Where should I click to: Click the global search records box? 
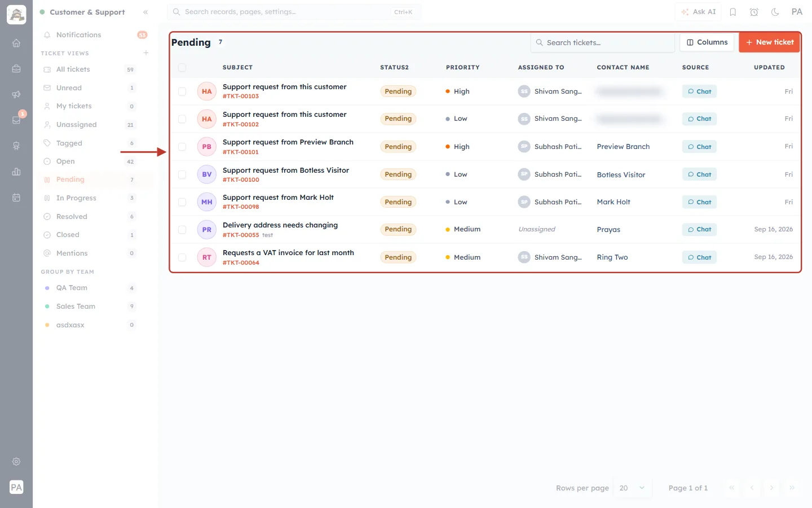point(294,12)
